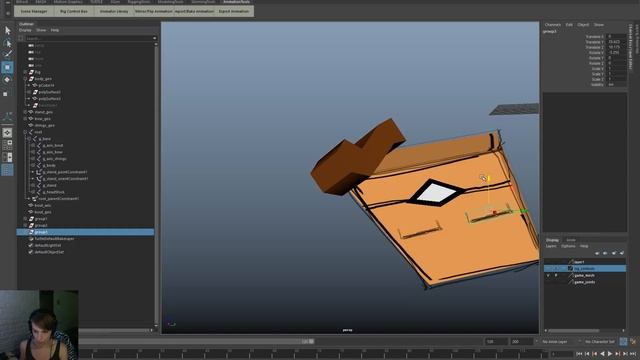Screen dimensions: 640x360
Task: Launch Scene Manager shelf button
Action: tap(34, 11)
